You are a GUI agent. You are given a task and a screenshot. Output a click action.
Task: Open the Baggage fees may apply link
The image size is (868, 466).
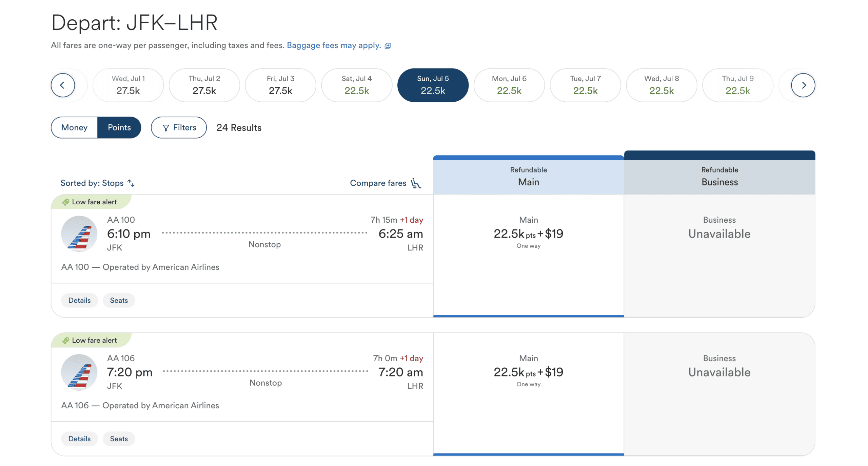point(334,45)
